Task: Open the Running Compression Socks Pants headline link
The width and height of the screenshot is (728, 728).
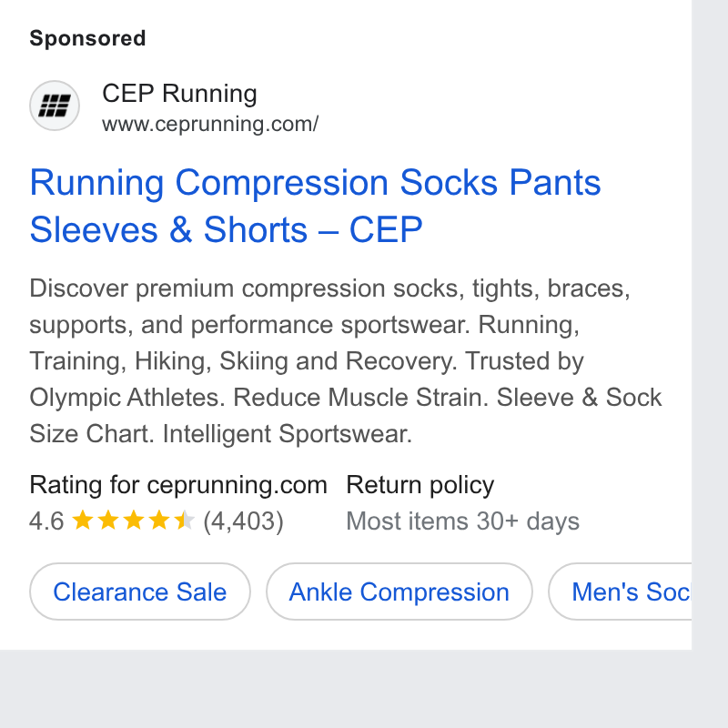Action: click(315, 207)
